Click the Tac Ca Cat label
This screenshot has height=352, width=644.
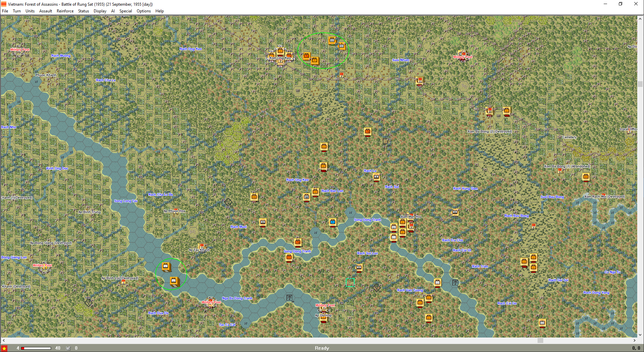coord(227,325)
